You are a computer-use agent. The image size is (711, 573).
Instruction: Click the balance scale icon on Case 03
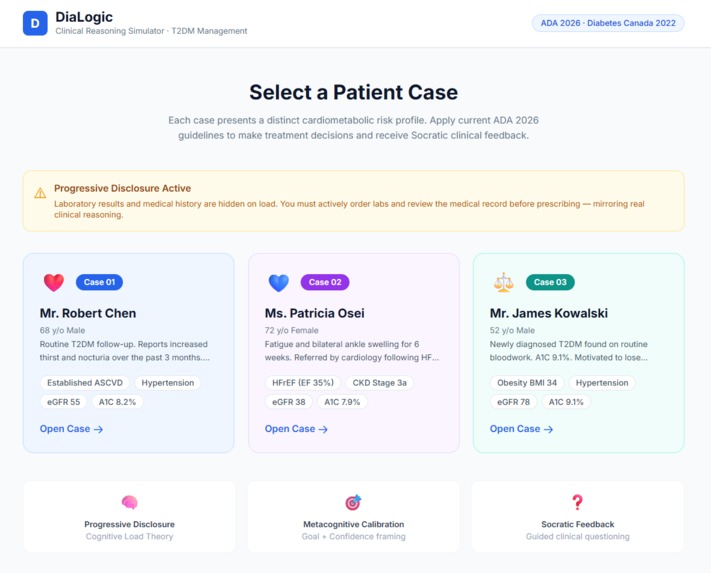503,282
